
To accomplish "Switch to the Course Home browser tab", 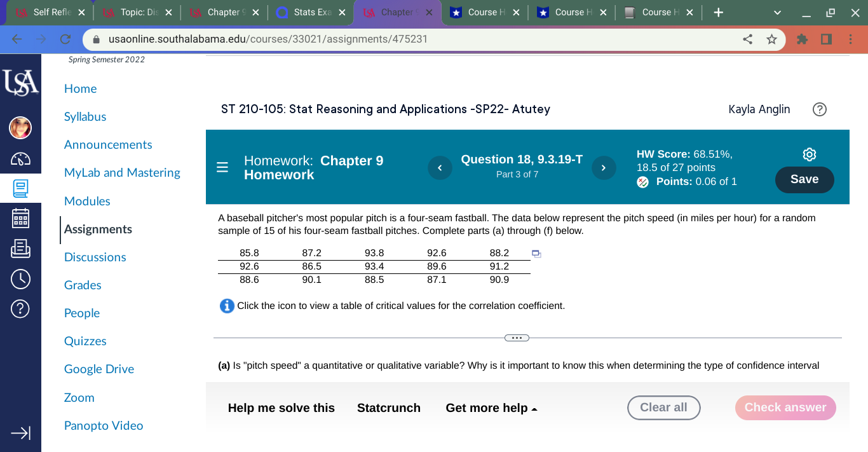I will point(485,11).
